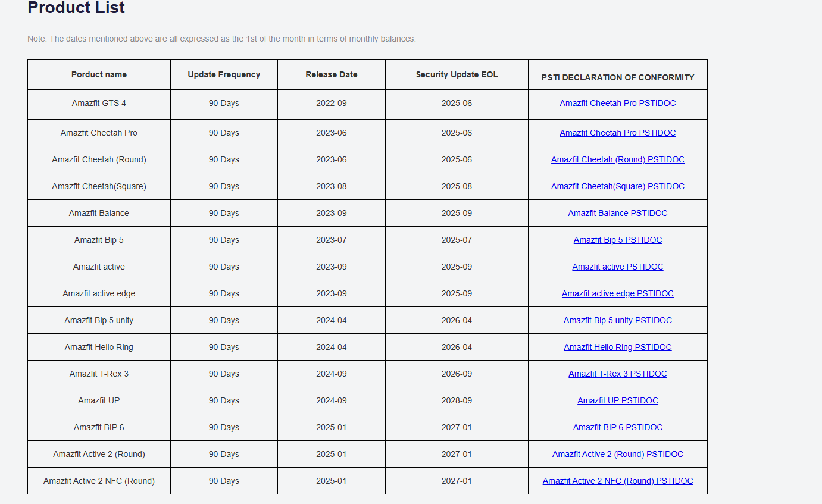The width and height of the screenshot is (822, 504).
Task: Select the Amazfit Balance product name cell
Action: 99,213
